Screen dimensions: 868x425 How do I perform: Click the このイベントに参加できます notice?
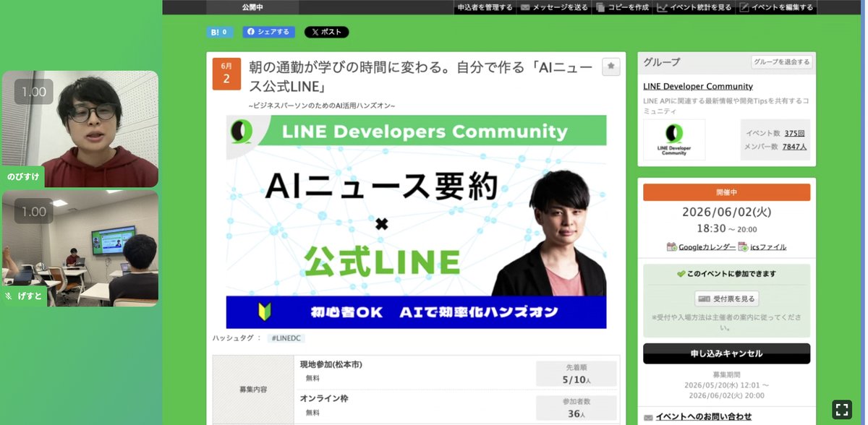[726, 274]
